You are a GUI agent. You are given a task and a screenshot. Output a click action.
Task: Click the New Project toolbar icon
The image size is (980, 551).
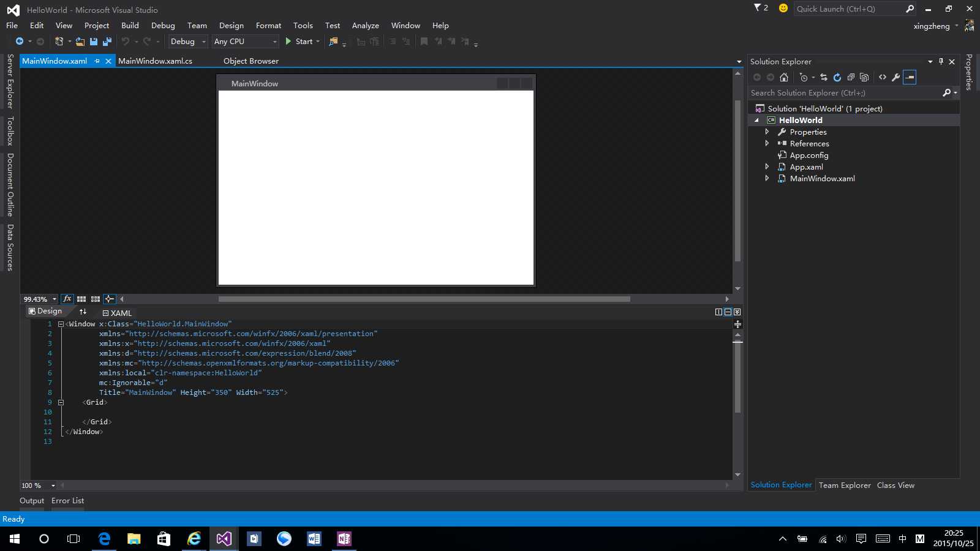(59, 41)
